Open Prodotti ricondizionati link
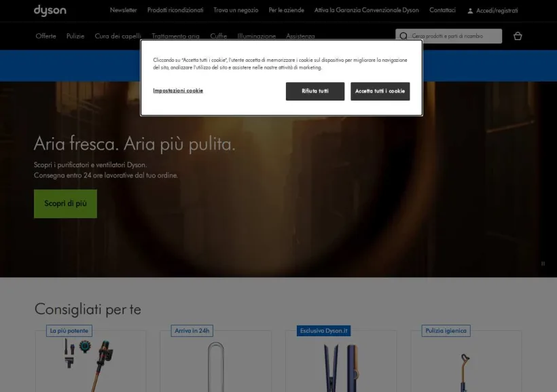This screenshot has height=392, width=557. (175, 10)
